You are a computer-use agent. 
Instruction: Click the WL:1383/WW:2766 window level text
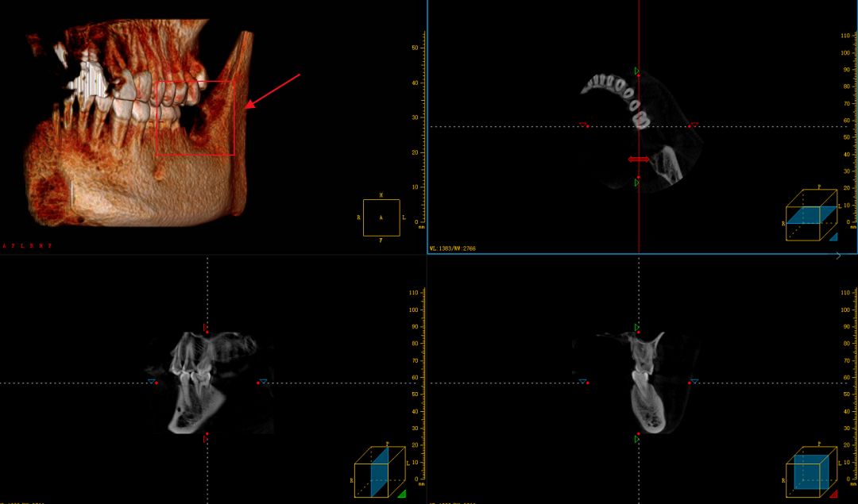[x=453, y=248]
